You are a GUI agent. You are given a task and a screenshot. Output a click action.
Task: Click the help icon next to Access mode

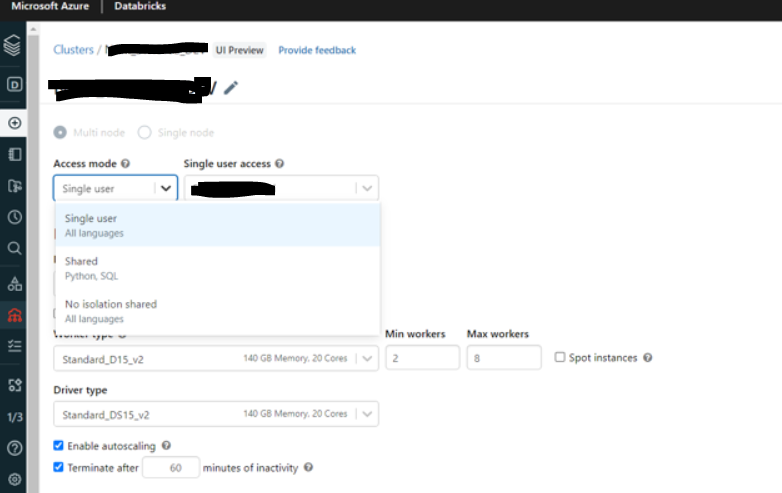[125, 164]
